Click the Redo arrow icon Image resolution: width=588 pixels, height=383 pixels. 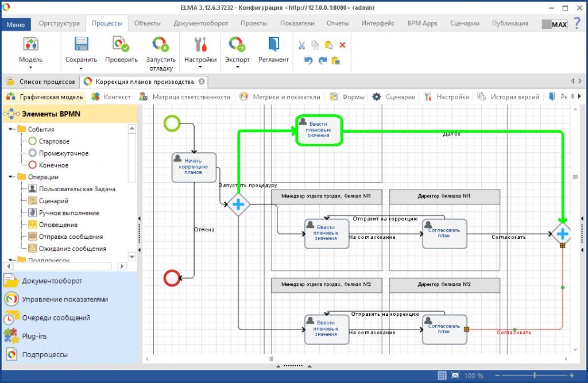322,60
